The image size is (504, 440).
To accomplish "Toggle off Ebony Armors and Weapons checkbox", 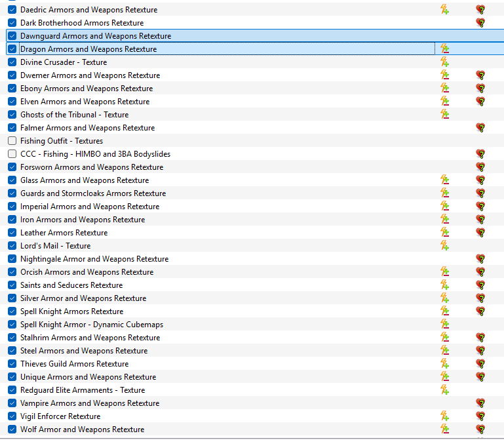I will click(x=12, y=89).
